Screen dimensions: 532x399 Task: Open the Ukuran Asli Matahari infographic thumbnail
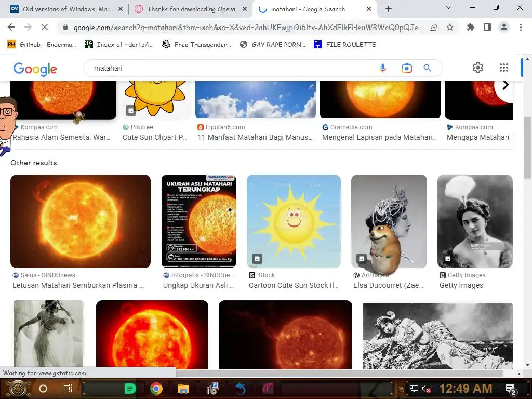tap(199, 221)
